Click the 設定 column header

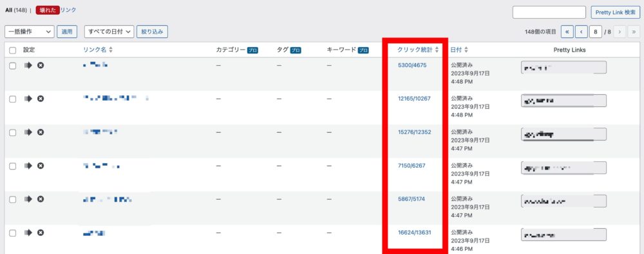click(x=29, y=50)
